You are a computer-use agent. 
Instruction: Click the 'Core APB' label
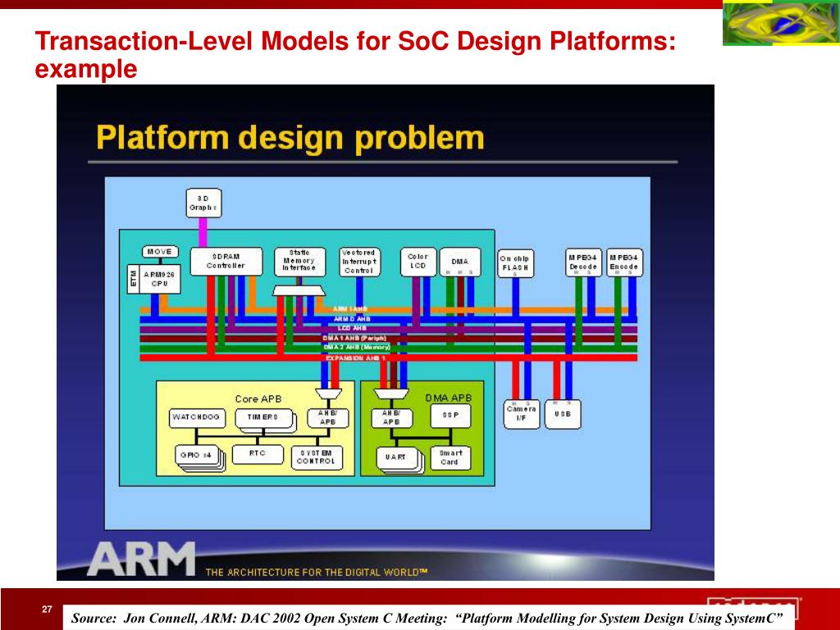pos(258,399)
